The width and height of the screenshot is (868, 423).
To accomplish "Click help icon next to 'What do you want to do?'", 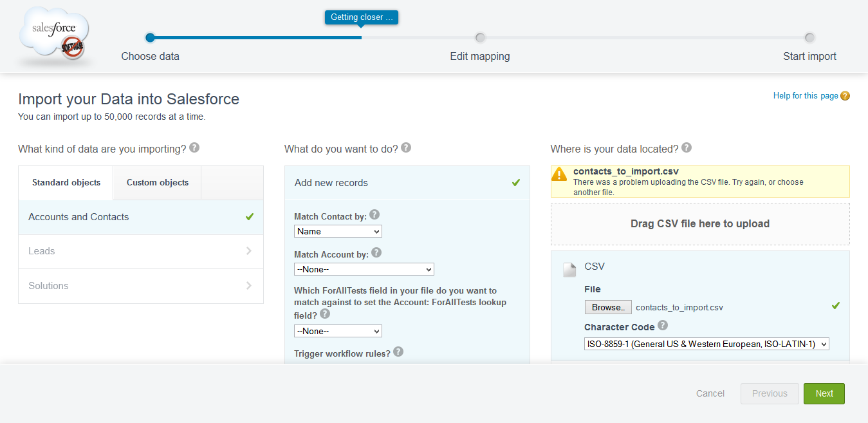I will pos(406,148).
